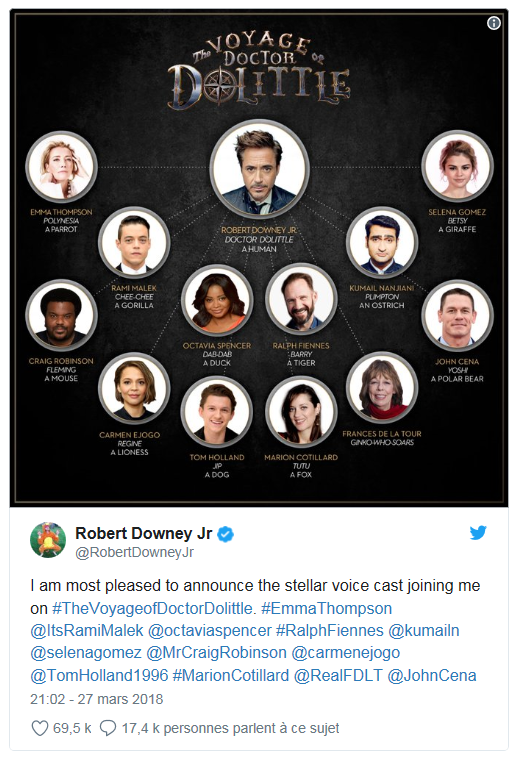Click the @RobertDowneyJr handle
This screenshot has width=519, height=761.
coord(134,552)
